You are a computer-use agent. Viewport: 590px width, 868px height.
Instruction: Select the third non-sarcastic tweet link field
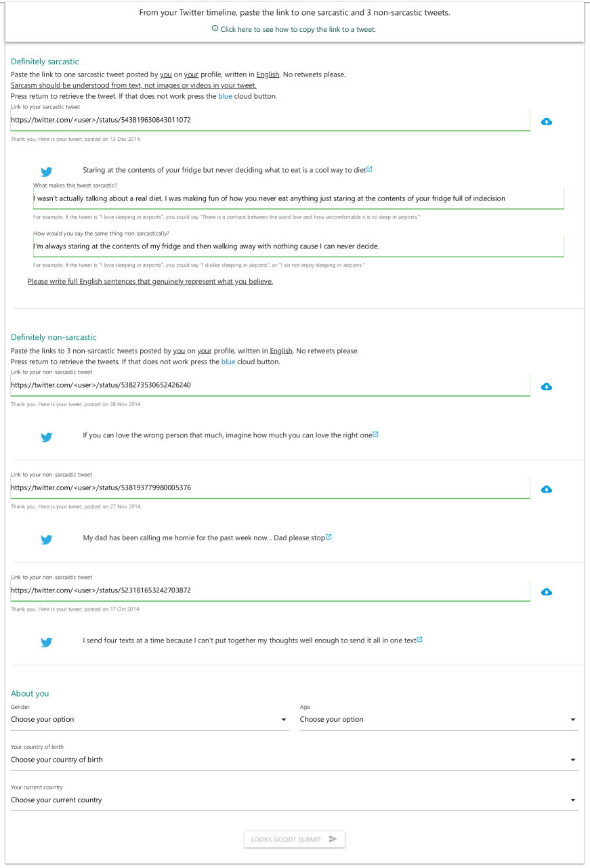tap(270, 590)
